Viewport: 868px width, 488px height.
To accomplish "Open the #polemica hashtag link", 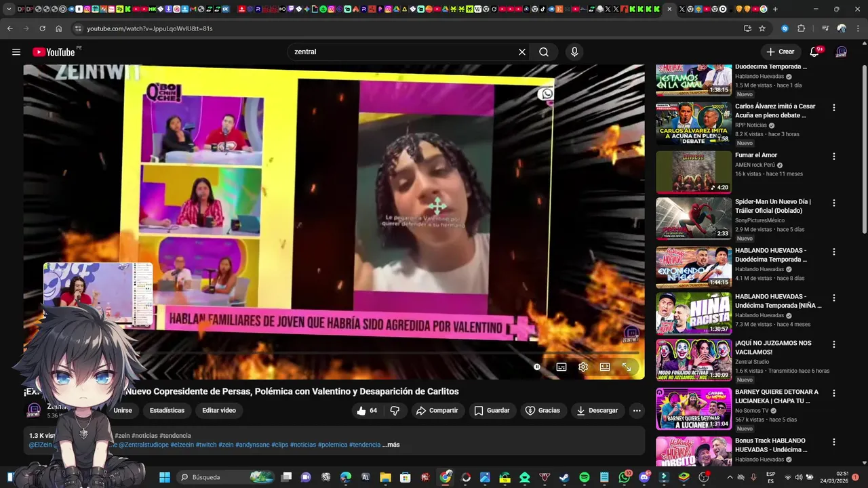I will coord(332,445).
